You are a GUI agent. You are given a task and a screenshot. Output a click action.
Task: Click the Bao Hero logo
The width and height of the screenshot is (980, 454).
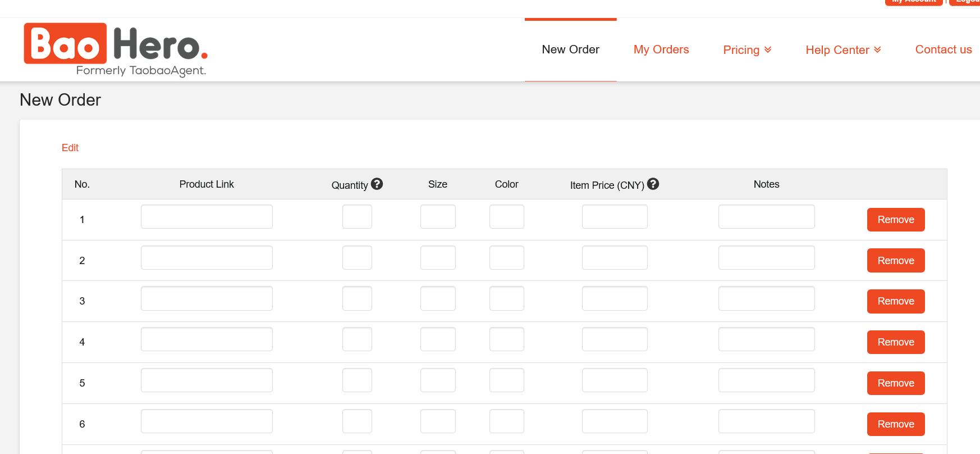(116, 49)
